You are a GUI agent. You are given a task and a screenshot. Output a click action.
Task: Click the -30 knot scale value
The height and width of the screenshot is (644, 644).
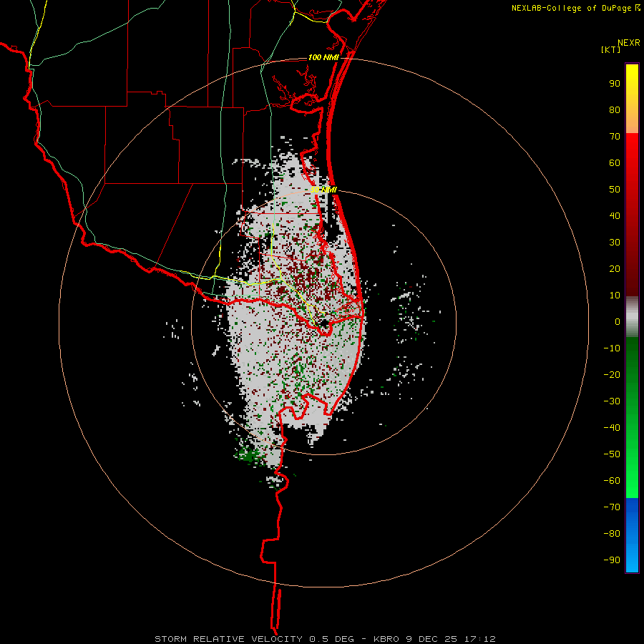612,401
